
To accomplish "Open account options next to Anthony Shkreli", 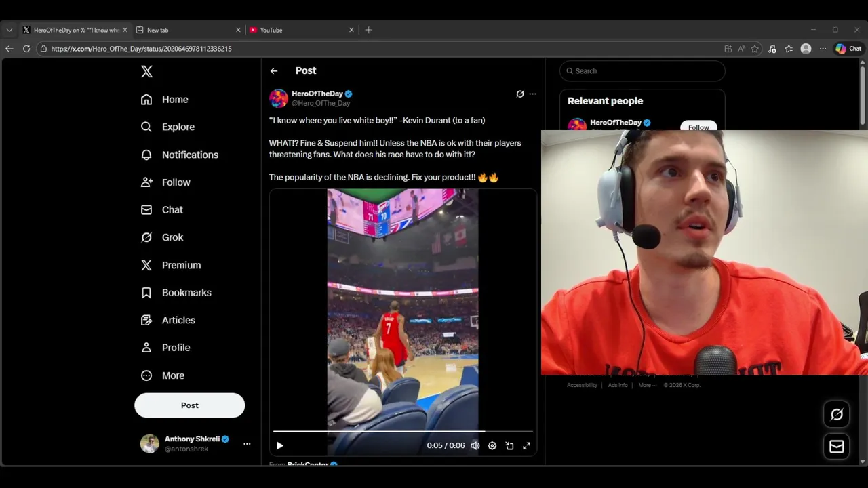I will pos(247,444).
